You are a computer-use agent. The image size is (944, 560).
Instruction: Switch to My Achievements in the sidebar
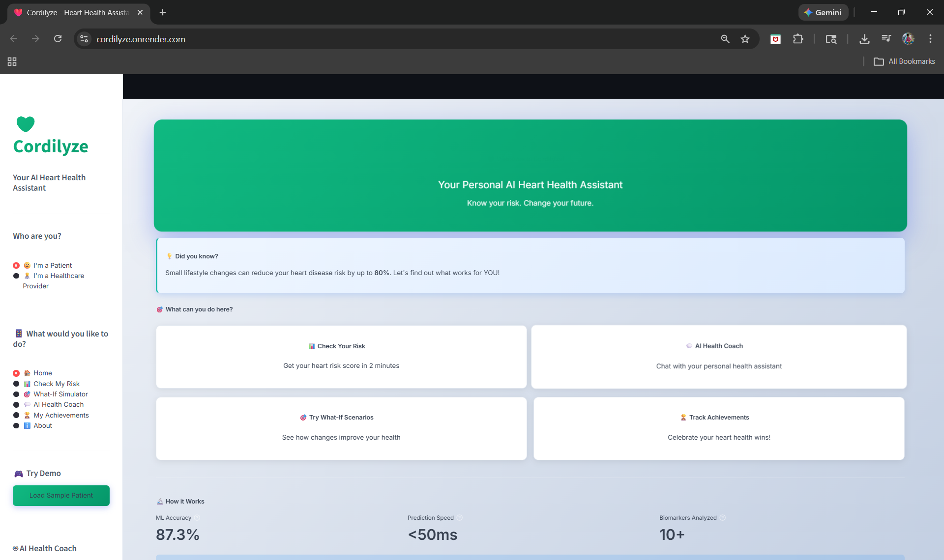(x=16, y=416)
